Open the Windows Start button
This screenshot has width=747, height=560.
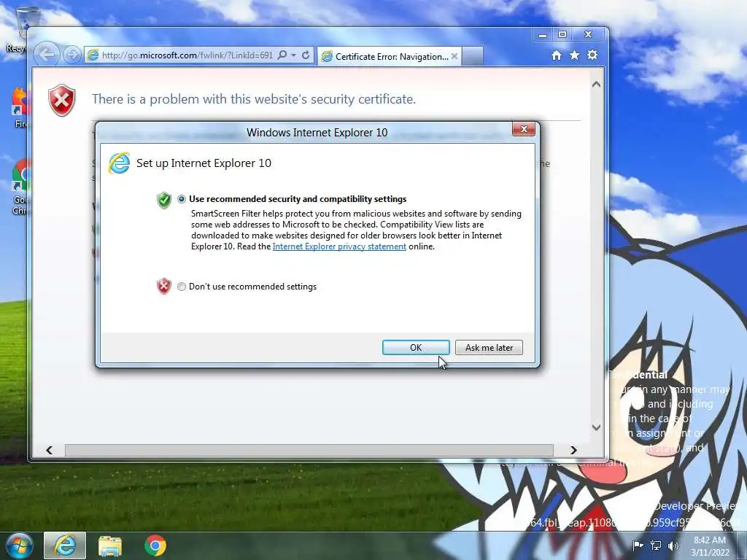point(19,545)
